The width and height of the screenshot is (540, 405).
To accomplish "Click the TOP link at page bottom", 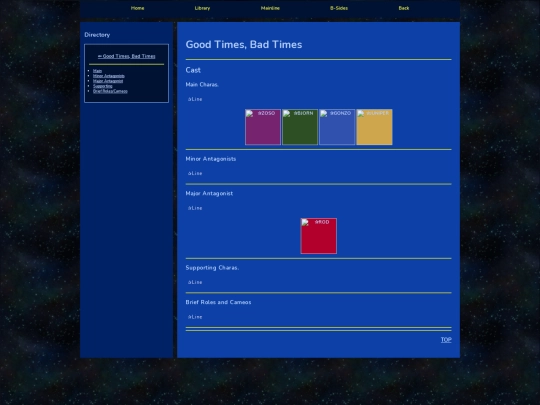I will [446, 340].
